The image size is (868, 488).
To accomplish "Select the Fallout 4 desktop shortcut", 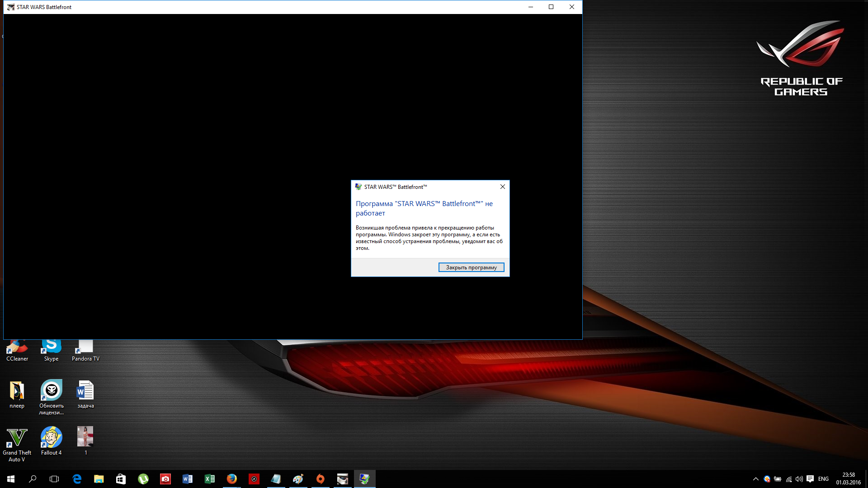I will pos(51,441).
